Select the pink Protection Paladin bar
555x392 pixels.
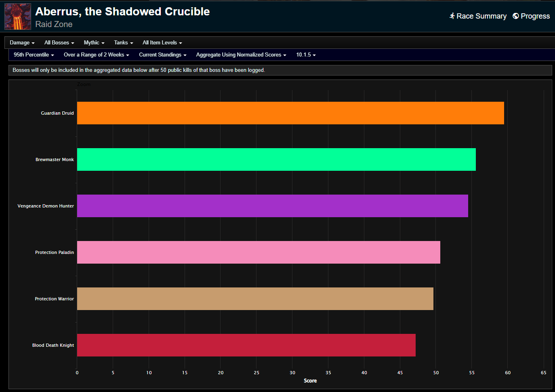(x=259, y=252)
